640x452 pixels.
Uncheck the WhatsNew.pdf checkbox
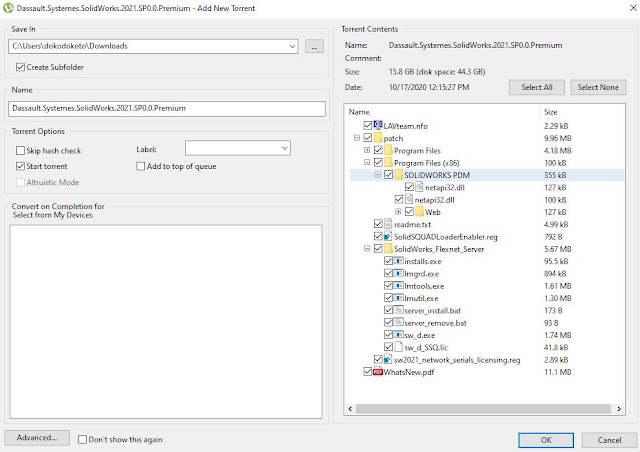[368, 372]
